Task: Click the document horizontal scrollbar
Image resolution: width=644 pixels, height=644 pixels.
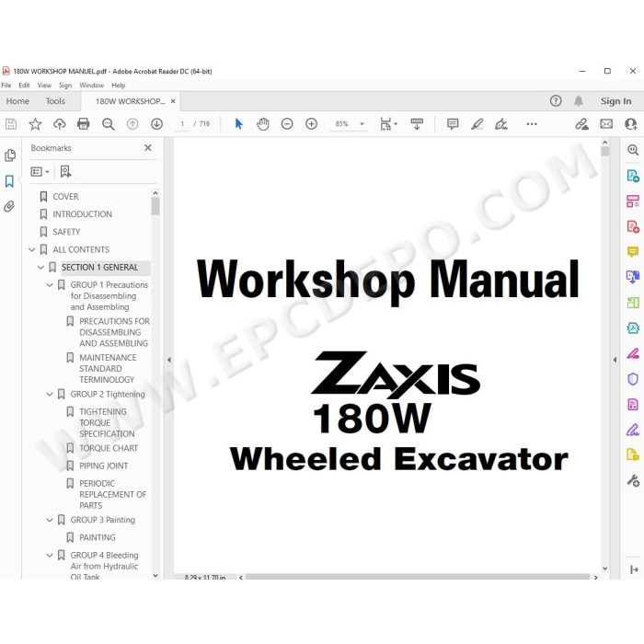Action: point(418,577)
